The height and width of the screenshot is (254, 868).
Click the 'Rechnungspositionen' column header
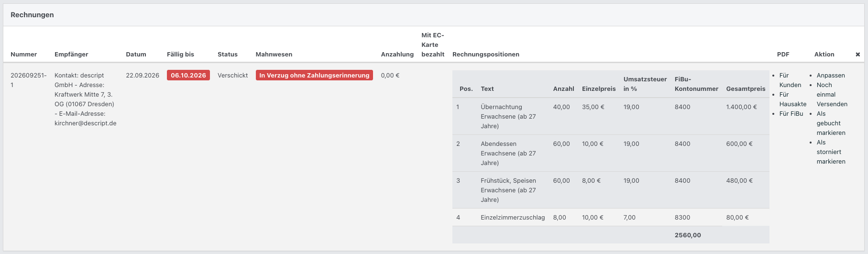click(486, 55)
